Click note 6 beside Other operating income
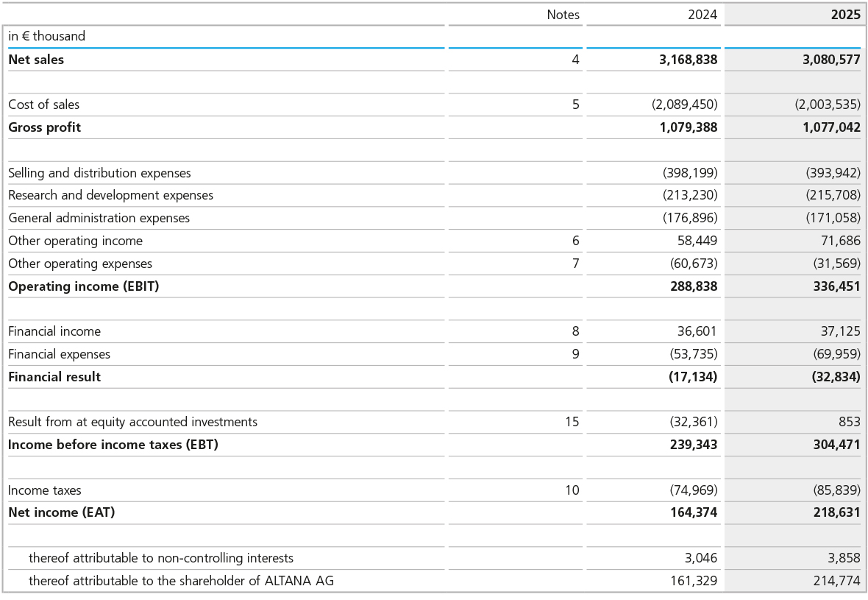The height and width of the screenshot is (600, 868). pos(575,241)
